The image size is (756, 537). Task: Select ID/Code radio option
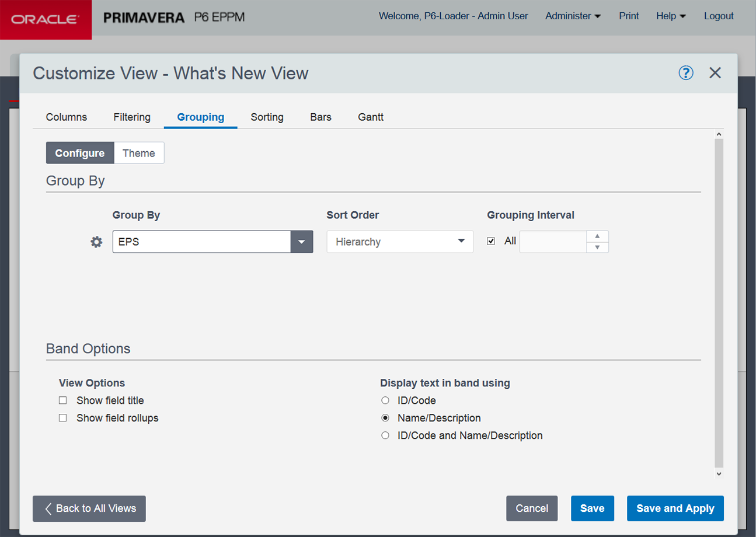coord(385,400)
